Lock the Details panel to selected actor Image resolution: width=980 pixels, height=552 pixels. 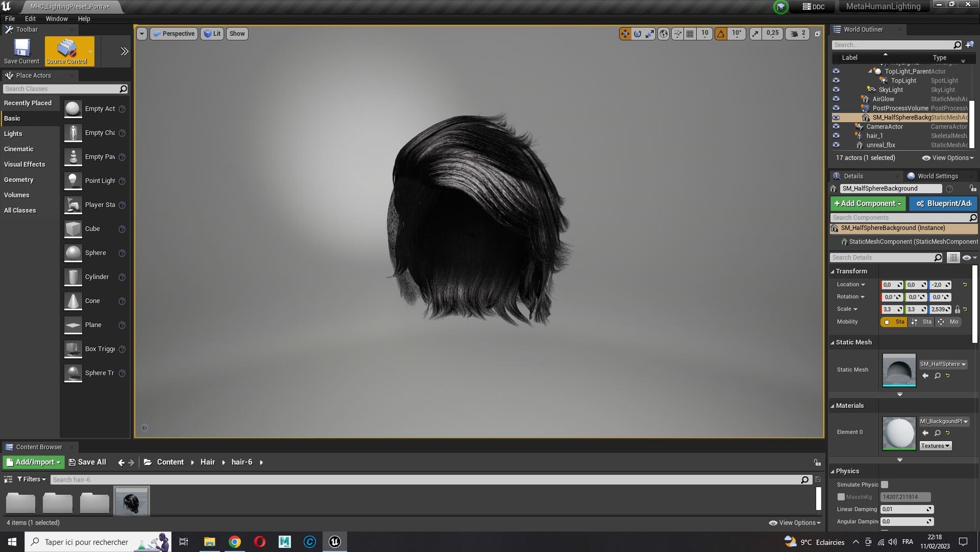pyautogui.click(x=972, y=189)
